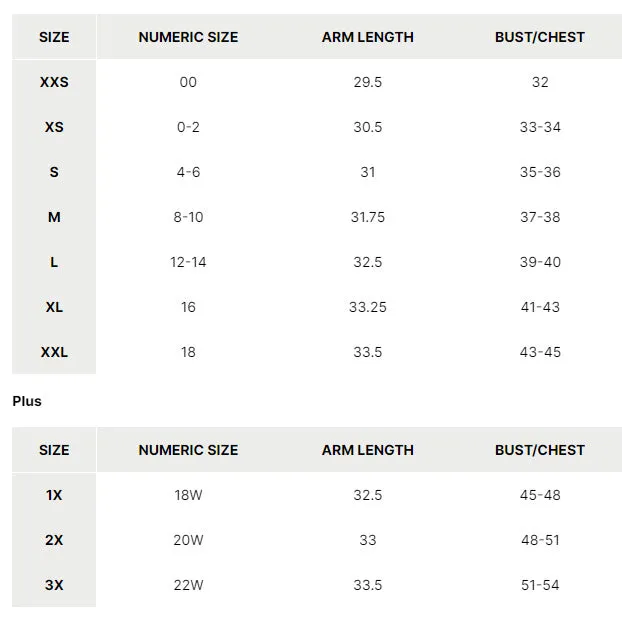The width and height of the screenshot is (622, 622).
Task: Click the 2X plus size label
Action: (54, 540)
